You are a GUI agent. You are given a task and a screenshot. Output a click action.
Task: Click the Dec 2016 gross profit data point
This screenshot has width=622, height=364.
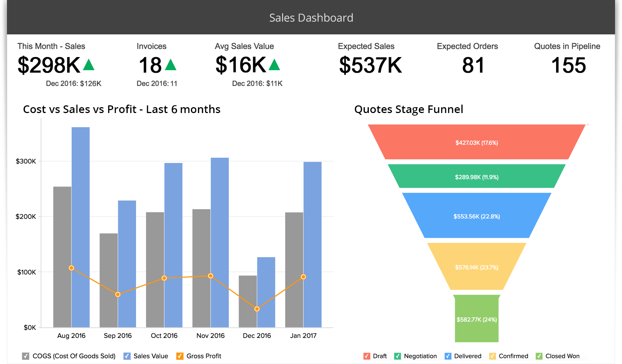pyautogui.click(x=257, y=309)
